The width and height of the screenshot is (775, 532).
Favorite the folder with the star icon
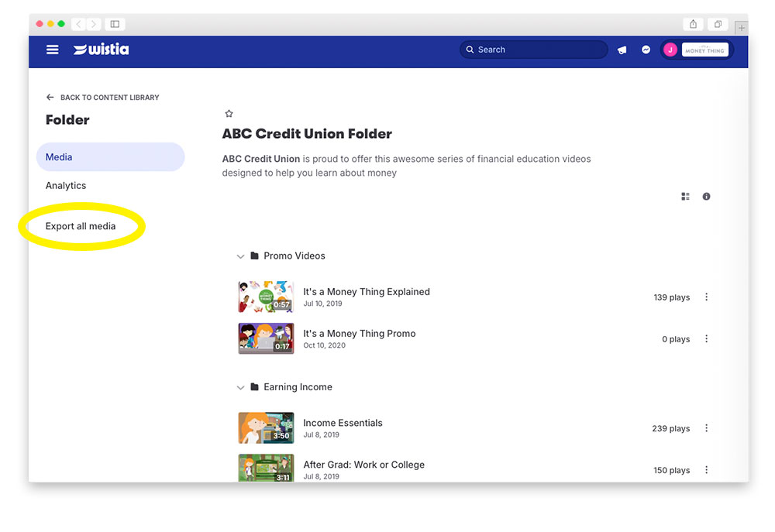point(229,114)
